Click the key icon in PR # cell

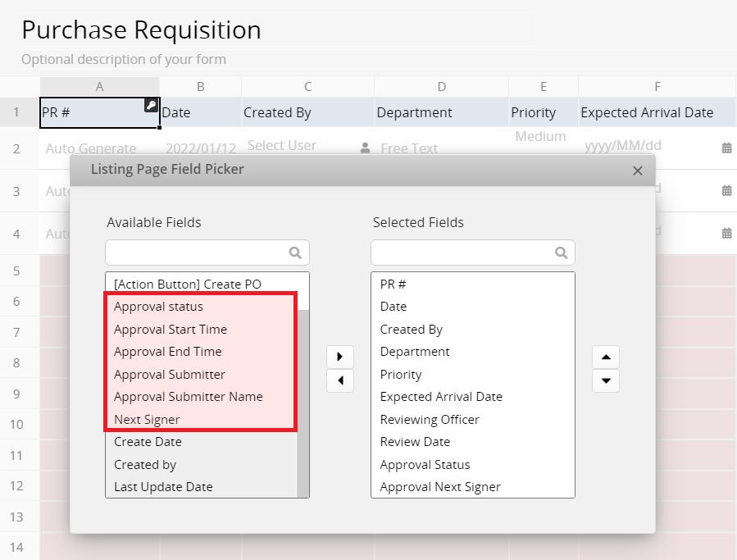(151, 105)
